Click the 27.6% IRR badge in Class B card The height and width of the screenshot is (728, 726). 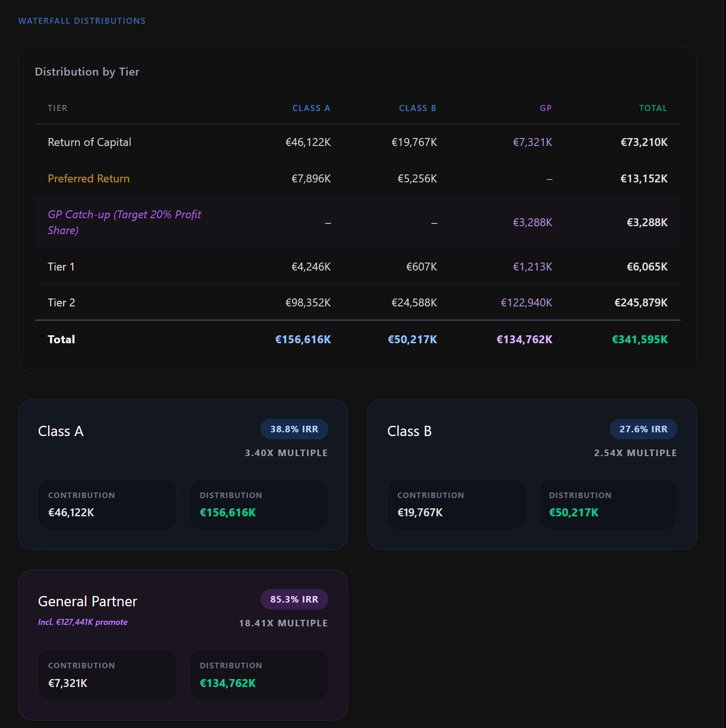pyautogui.click(x=643, y=429)
